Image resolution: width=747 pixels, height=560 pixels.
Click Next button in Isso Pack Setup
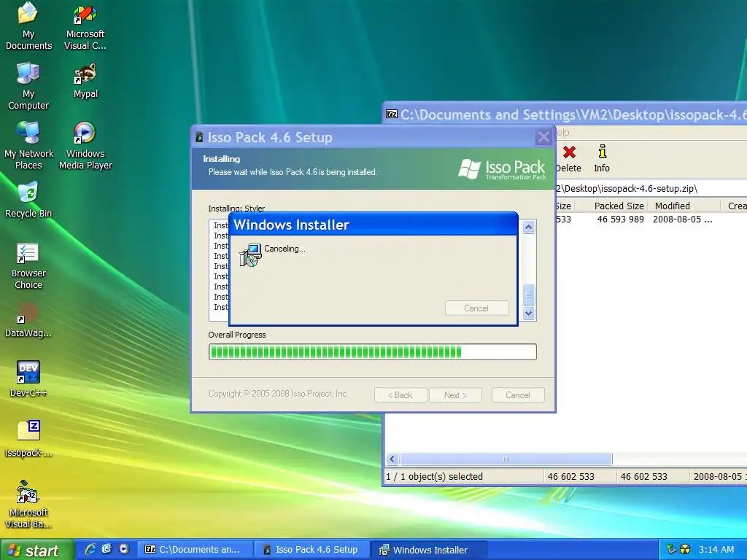tap(455, 394)
